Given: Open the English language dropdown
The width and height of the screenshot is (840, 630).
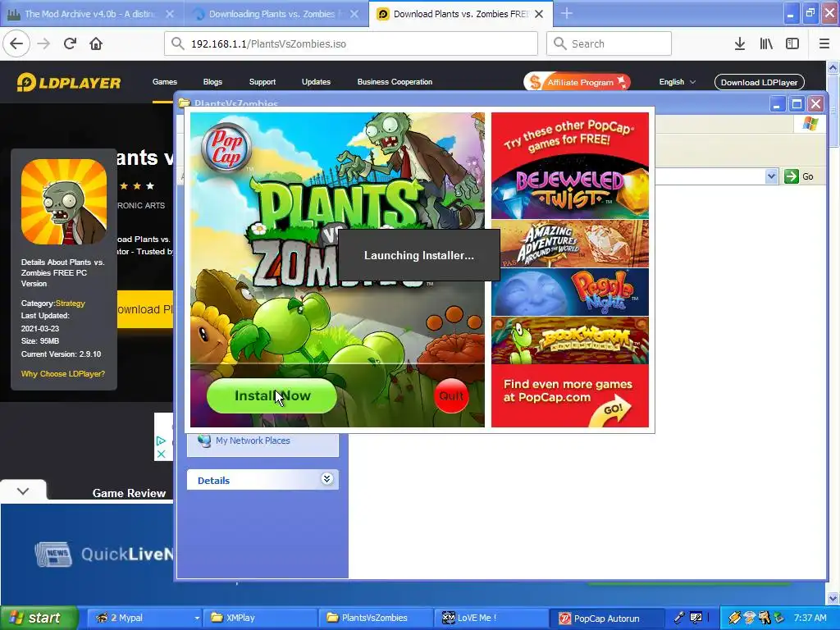Looking at the screenshot, I should coord(677,82).
